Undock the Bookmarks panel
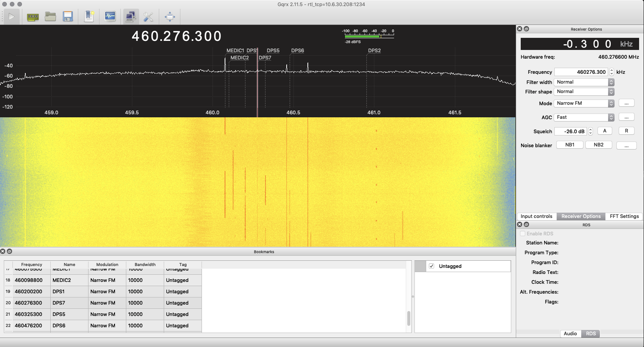 pyautogui.click(x=9, y=251)
